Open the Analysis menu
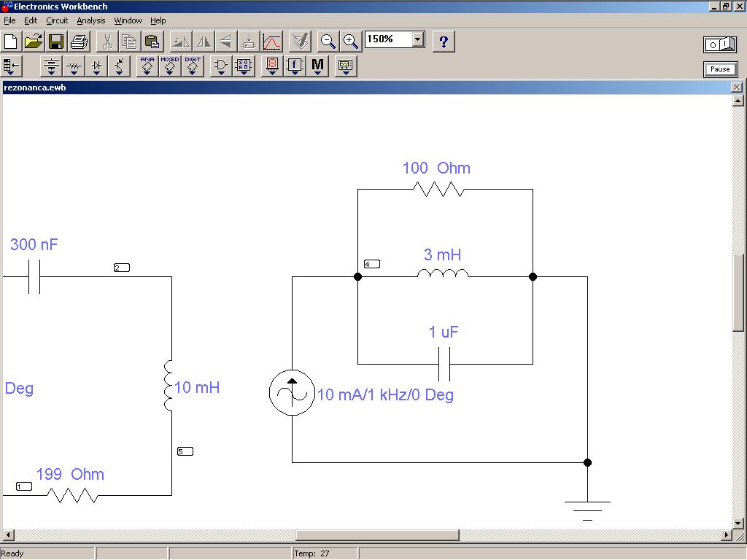Screen dimensions: 747x560 coord(91,20)
